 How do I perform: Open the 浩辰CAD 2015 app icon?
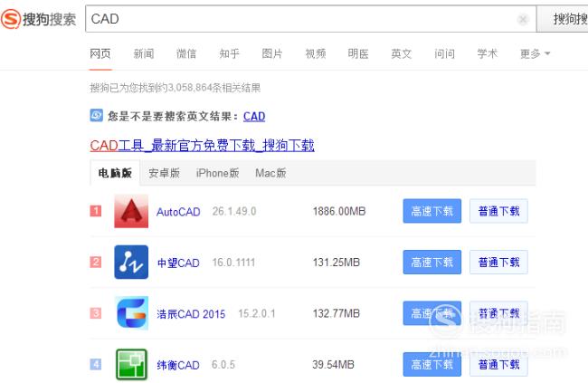click(x=131, y=313)
